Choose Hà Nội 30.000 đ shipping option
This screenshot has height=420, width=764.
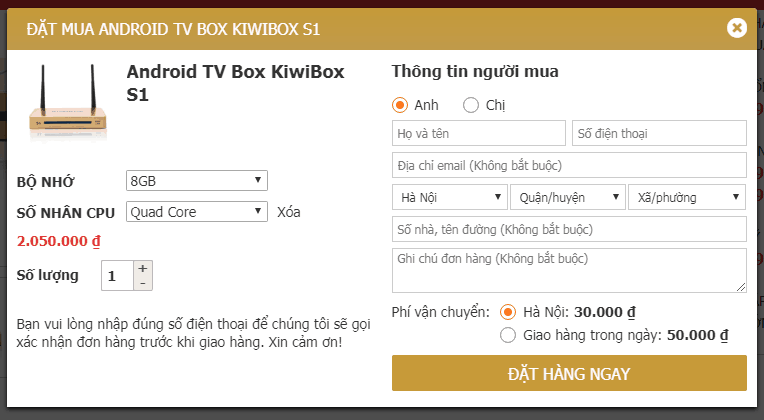[x=508, y=311]
